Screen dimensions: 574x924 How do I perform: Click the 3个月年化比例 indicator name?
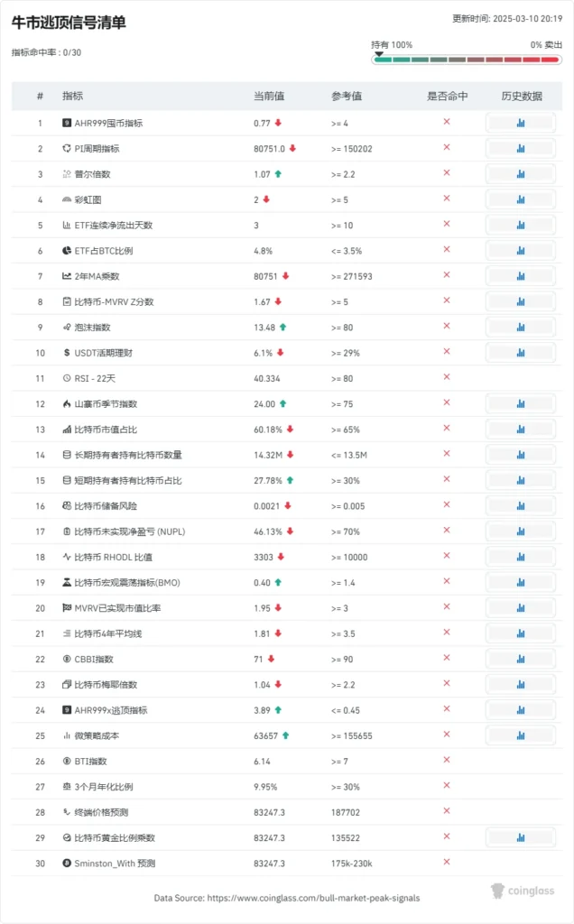click(x=104, y=787)
